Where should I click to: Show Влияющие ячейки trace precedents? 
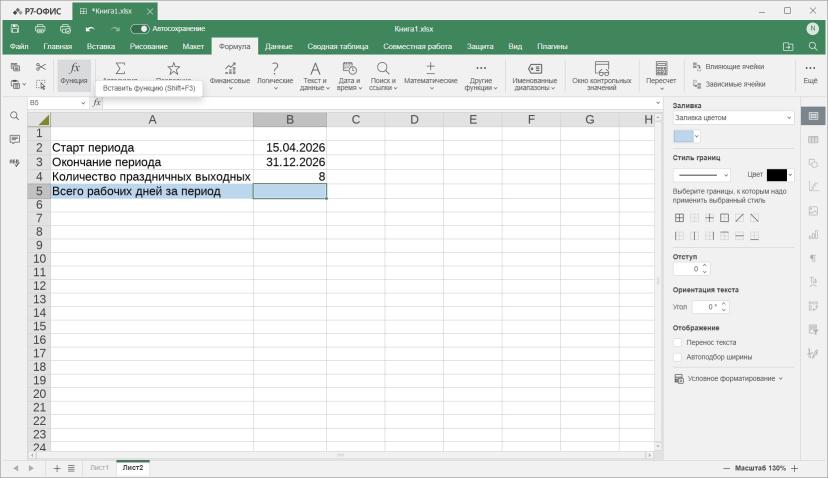pyautogui.click(x=728, y=67)
